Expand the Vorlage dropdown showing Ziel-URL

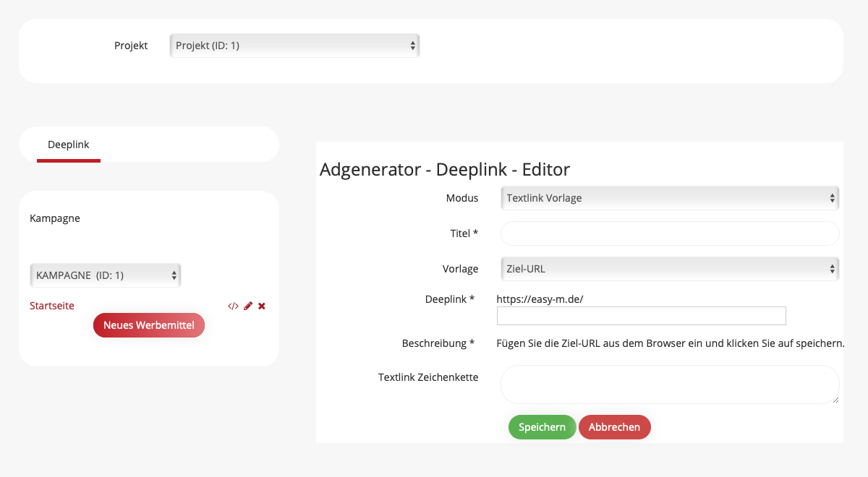(669, 269)
